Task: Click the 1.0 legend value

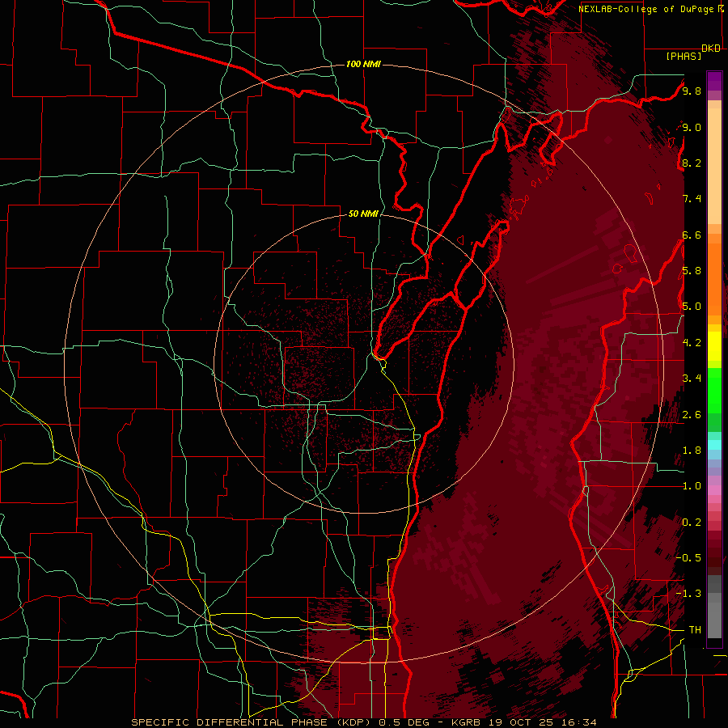Action: 692,486
